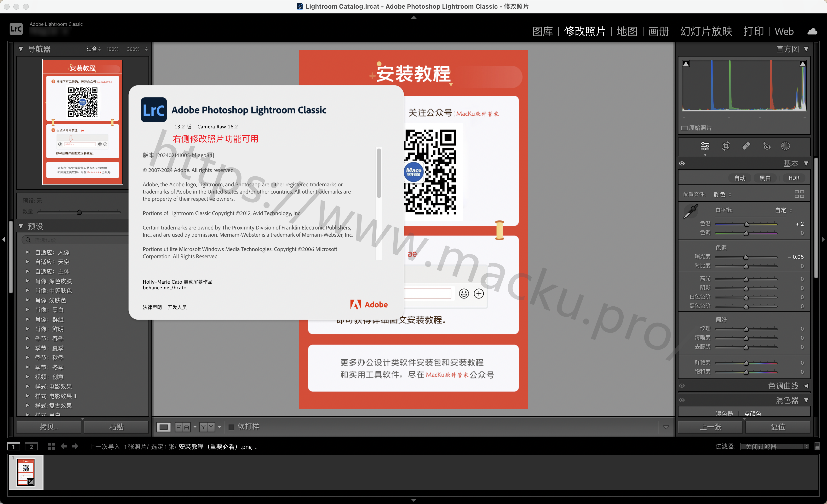Screen dimensions: 827x504
Task: Open 配置文件 颜色 dropdown
Action: [722, 194]
